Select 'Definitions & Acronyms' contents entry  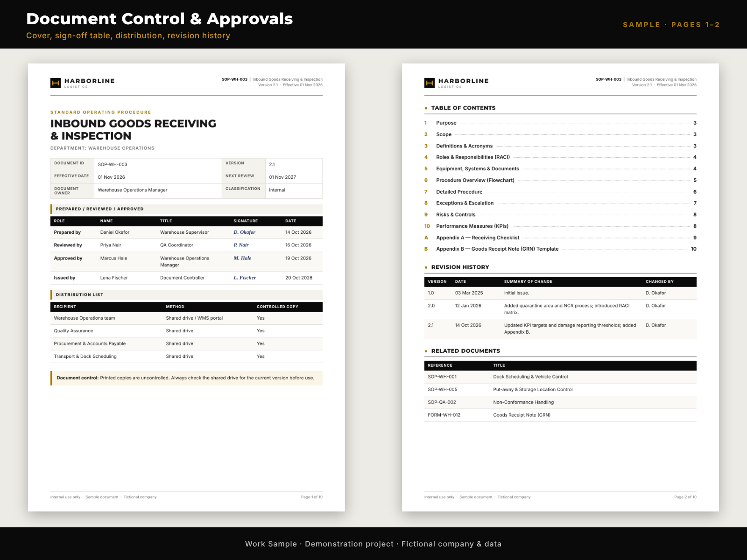(x=560, y=146)
